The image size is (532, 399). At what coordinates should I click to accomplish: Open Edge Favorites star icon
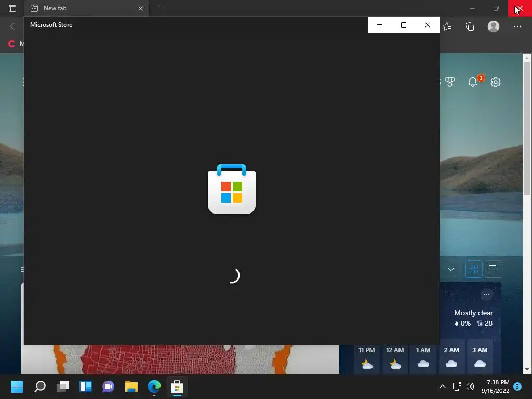tap(447, 26)
